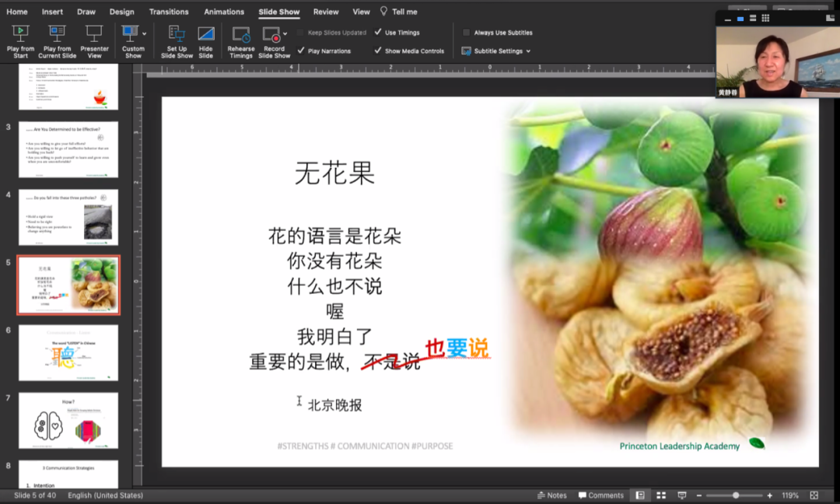840x504 pixels.
Task: Click the text line 什么也不说
Action: coord(334,286)
